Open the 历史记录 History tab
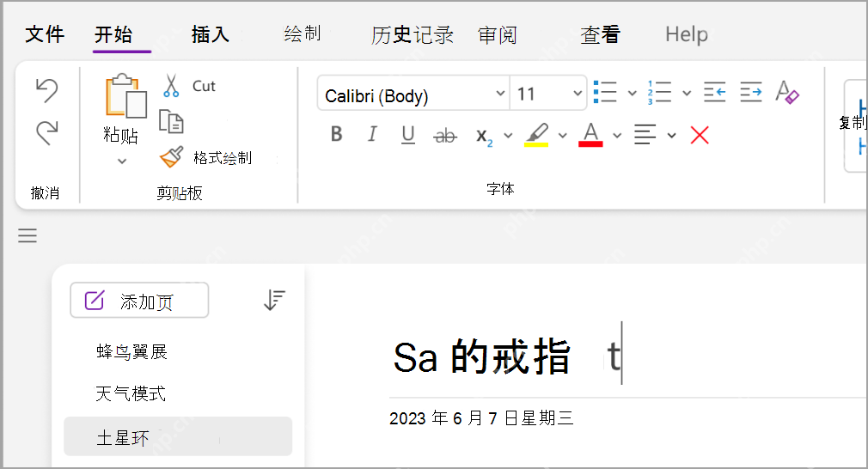This screenshot has height=469, width=868. point(413,35)
